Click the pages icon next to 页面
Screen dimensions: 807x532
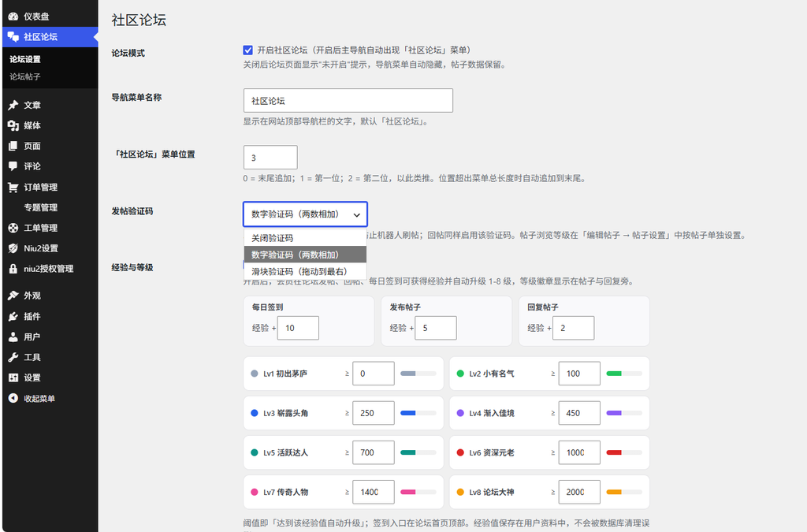13,146
